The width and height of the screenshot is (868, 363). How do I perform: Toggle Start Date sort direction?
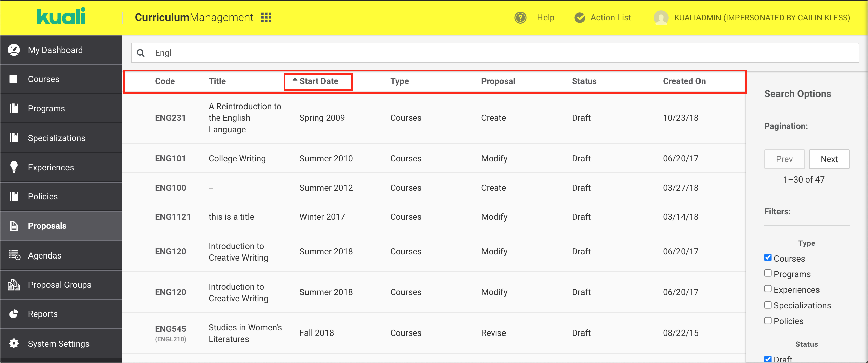coord(319,81)
